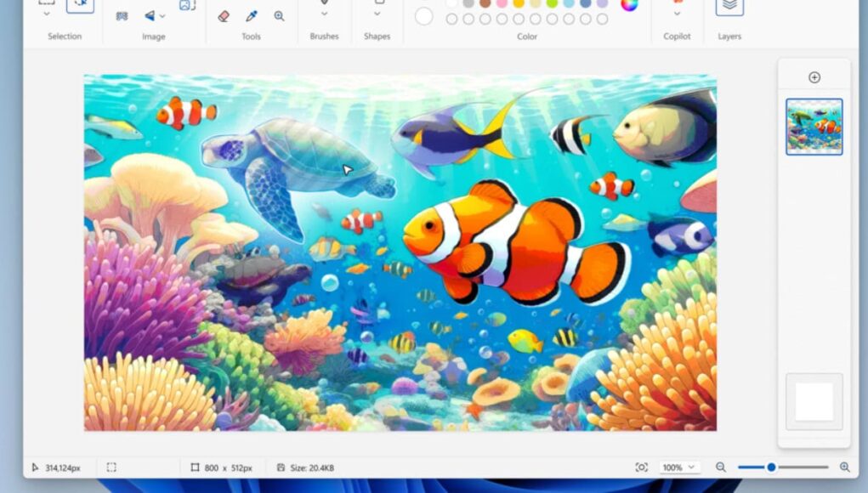Open the 100% zoom level dropdown
The width and height of the screenshot is (868, 493).
680,467
